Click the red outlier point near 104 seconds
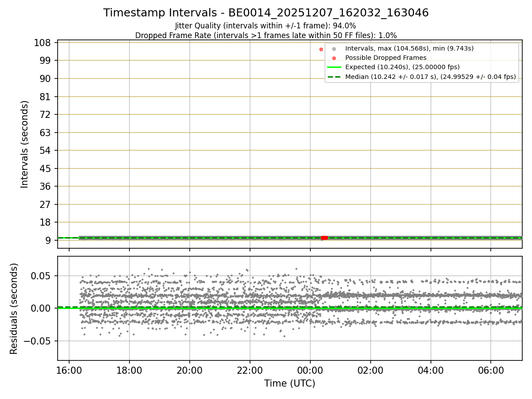This screenshot has height=399, width=532. tap(321, 49)
